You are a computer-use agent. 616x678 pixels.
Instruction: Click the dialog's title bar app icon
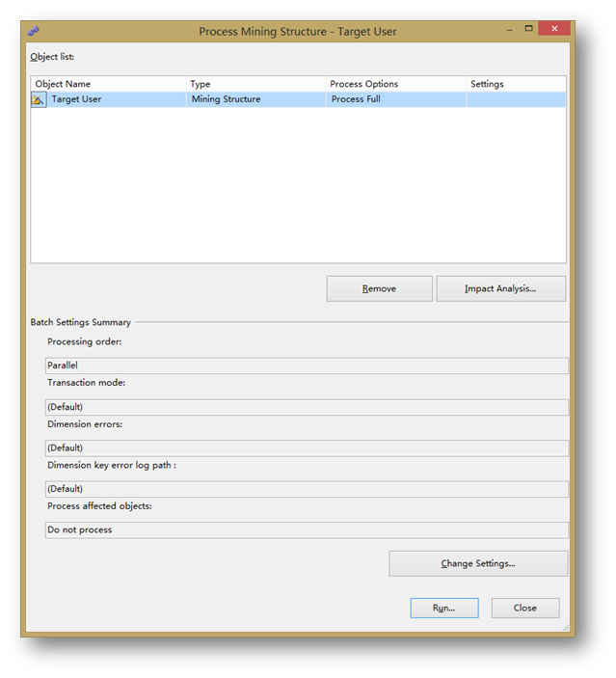click(x=34, y=31)
